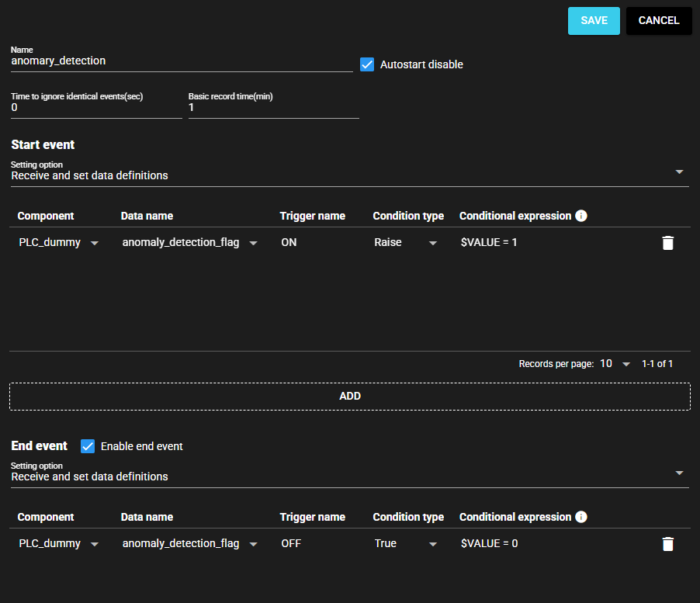Change Records per page dropdown
This screenshot has height=603, width=700.
pyautogui.click(x=615, y=364)
